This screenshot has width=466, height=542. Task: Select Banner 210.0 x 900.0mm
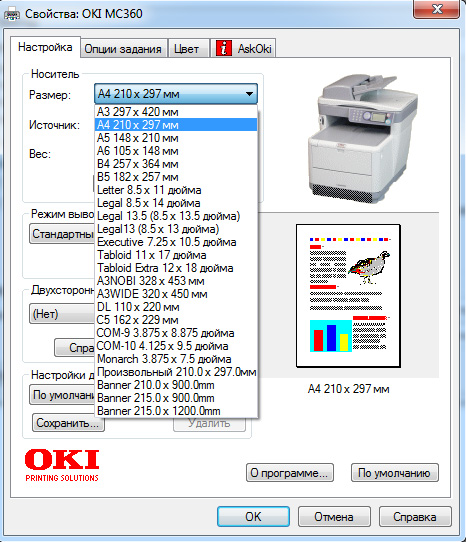[x=176, y=385]
